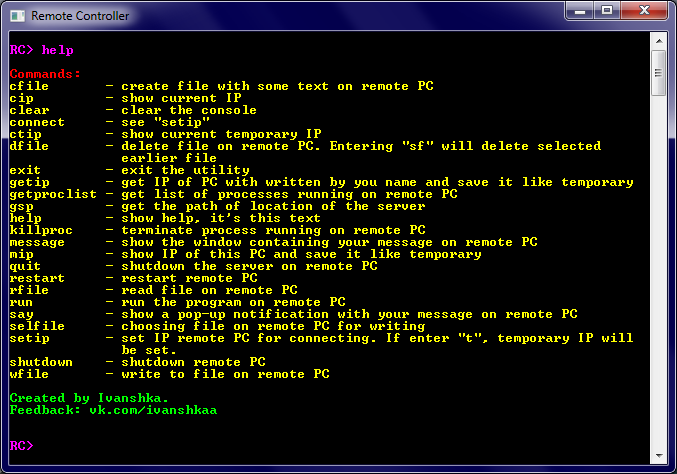Minimize the Remote Controller window

coord(579,11)
